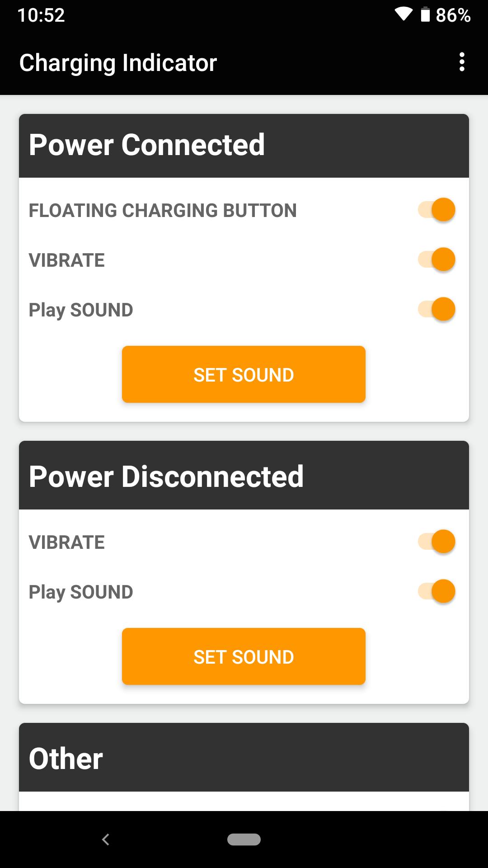Tap Play Sound label under Power Disconnected
The image size is (488, 868).
pos(81,592)
